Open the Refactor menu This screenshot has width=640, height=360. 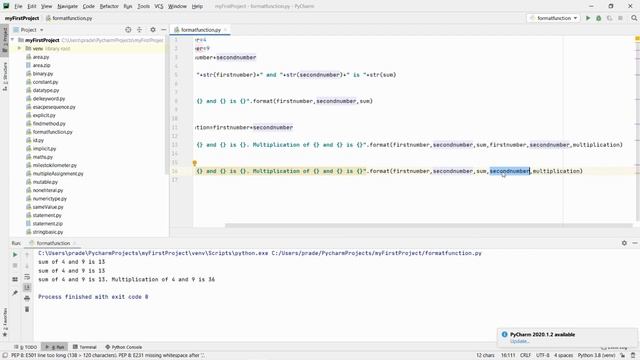point(109,6)
